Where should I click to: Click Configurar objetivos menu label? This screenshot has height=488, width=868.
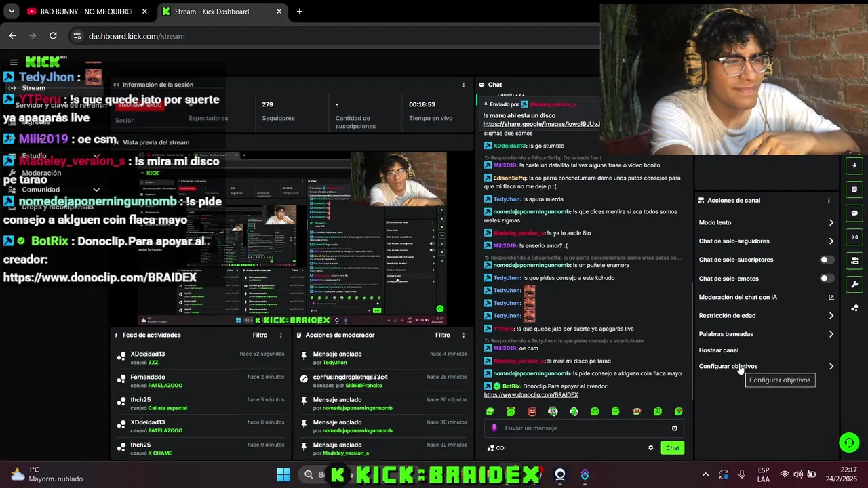tap(728, 367)
